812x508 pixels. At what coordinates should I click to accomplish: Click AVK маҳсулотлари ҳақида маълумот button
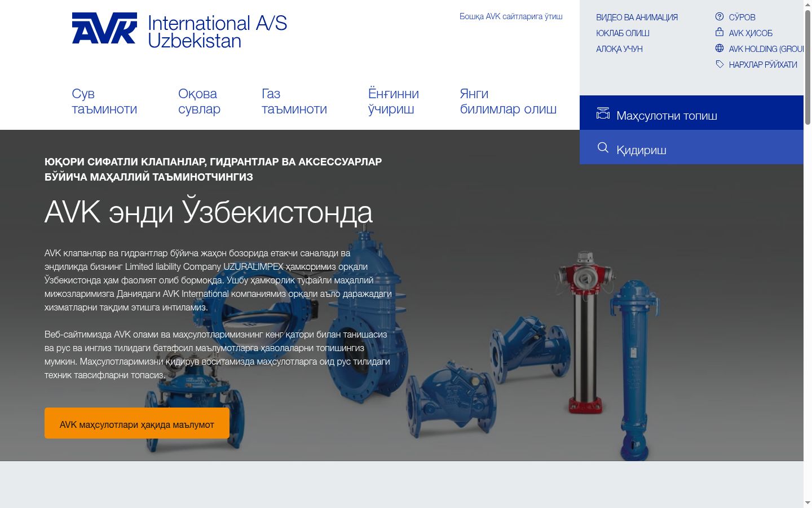pos(137,423)
